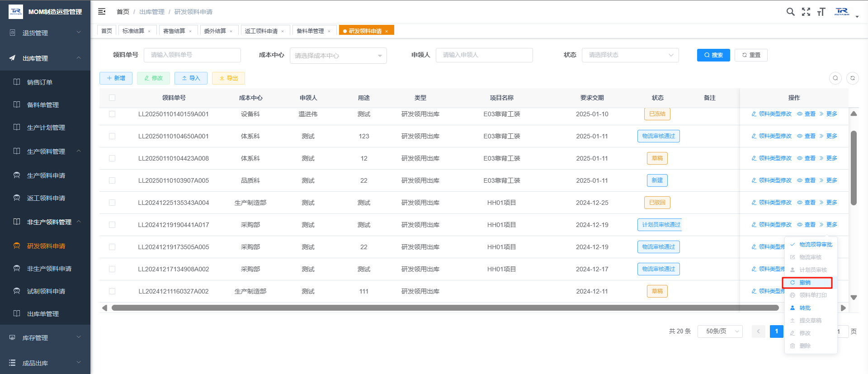
Task: Close the 备料单管理 tab
Action: click(x=329, y=31)
